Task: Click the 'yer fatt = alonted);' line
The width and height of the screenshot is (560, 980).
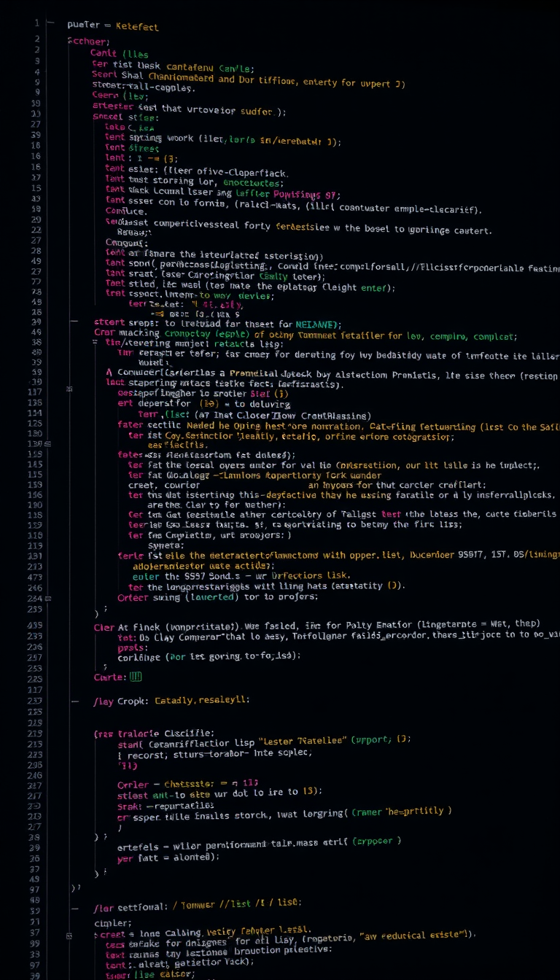Action: (x=168, y=857)
